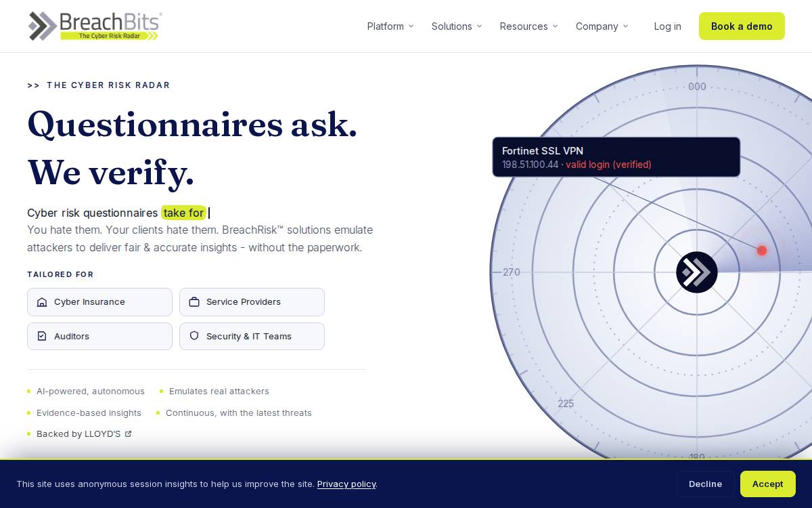Screen dimensions: 812x508
Task: Expand the Platform chevron arrow
Action: pos(411,26)
